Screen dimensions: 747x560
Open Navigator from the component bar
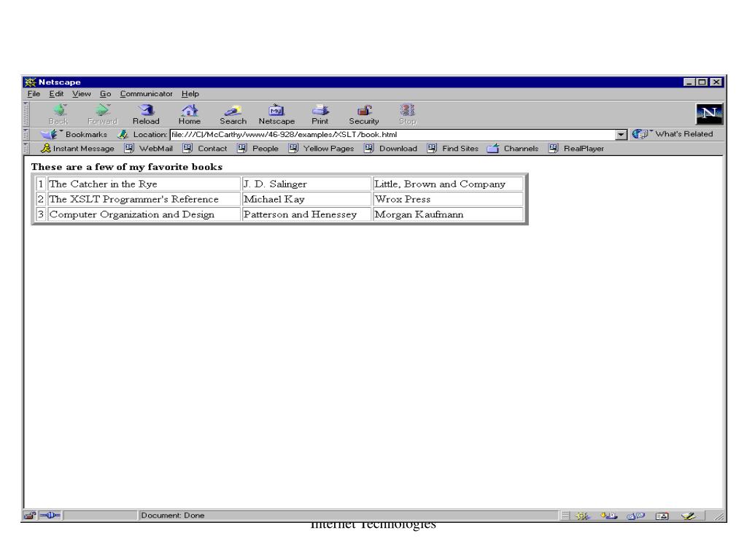(582, 516)
